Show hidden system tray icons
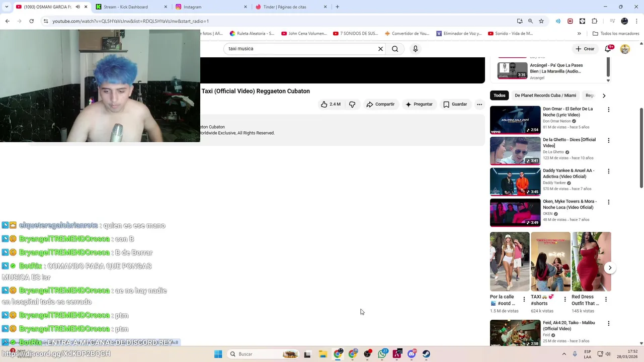Screen dimensions: 644x362 (x=564, y=354)
